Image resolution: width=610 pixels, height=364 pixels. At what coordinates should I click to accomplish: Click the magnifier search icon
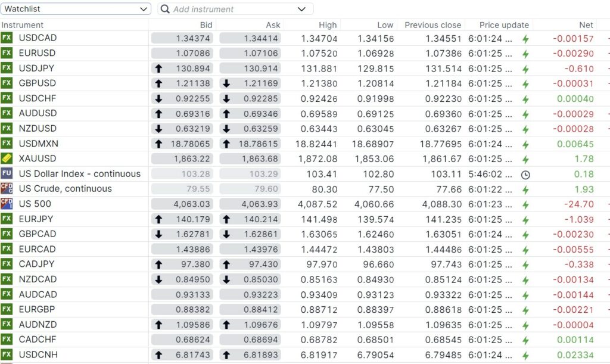coord(165,10)
